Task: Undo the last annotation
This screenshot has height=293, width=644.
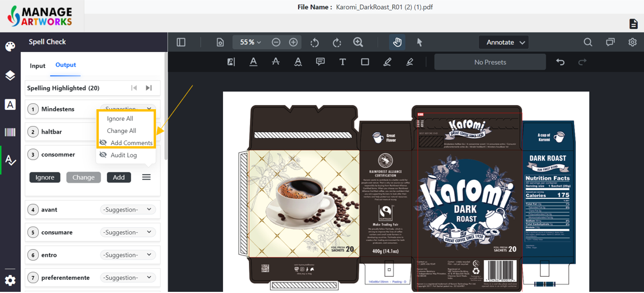Action: pos(560,62)
